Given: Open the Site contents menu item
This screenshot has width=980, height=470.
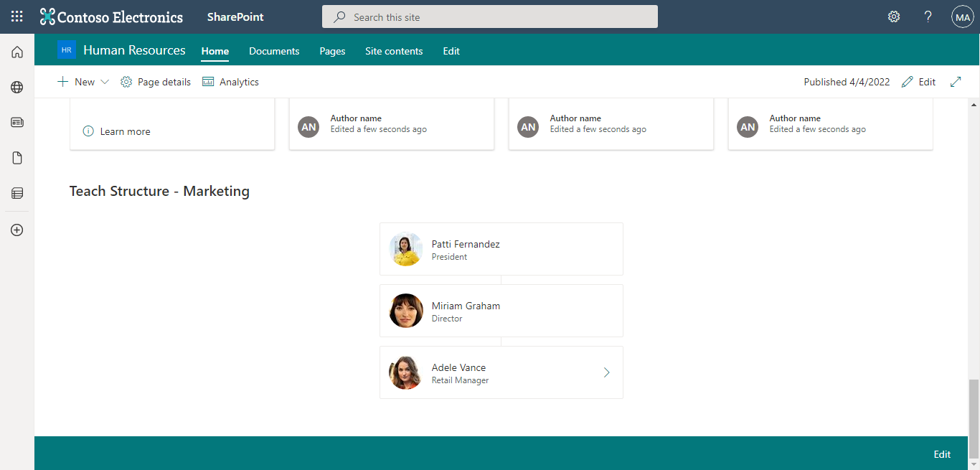Looking at the screenshot, I should pos(394,51).
